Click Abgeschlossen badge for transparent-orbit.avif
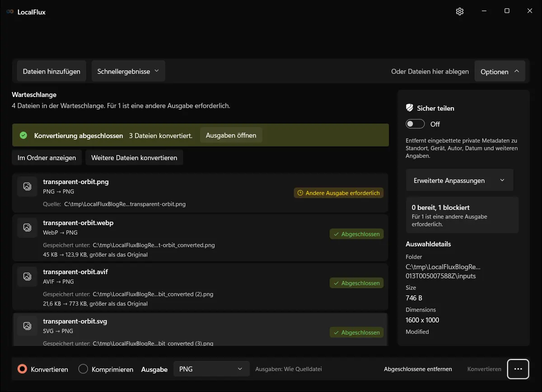The width and height of the screenshot is (542, 392). click(x=356, y=283)
